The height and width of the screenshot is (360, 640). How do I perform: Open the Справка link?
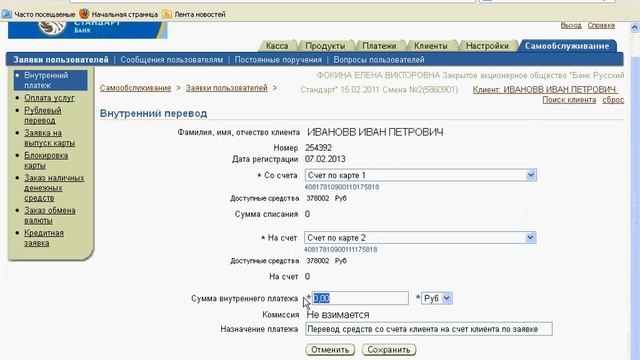[601, 25]
